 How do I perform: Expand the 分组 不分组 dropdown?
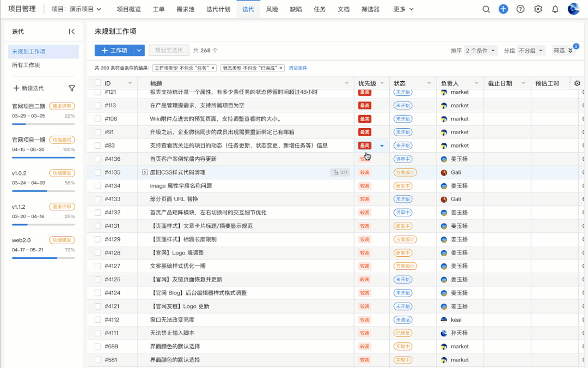point(531,51)
